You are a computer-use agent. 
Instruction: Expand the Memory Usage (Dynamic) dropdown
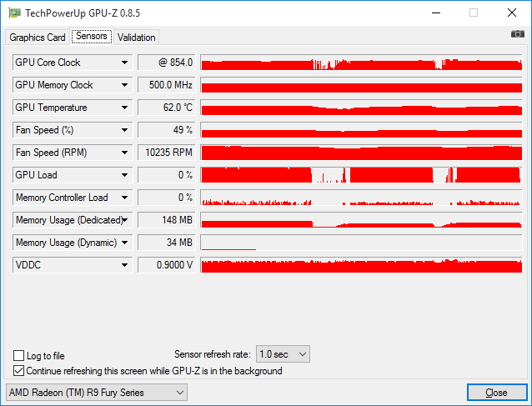pos(124,243)
